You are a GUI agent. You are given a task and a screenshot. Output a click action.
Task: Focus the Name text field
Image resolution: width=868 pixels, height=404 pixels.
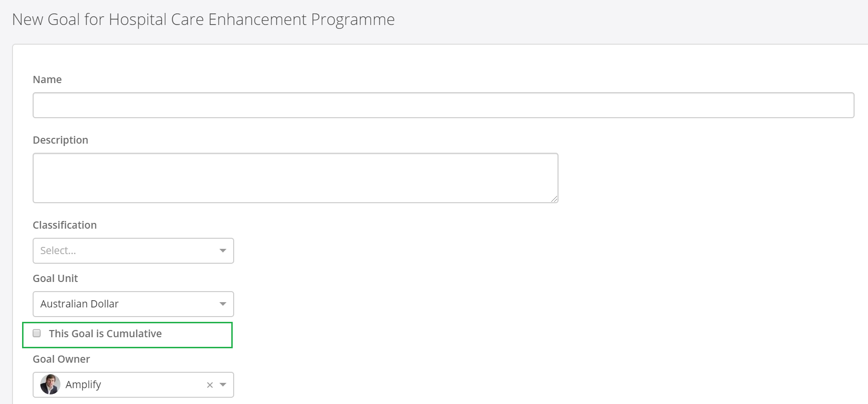pyautogui.click(x=443, y=105)
